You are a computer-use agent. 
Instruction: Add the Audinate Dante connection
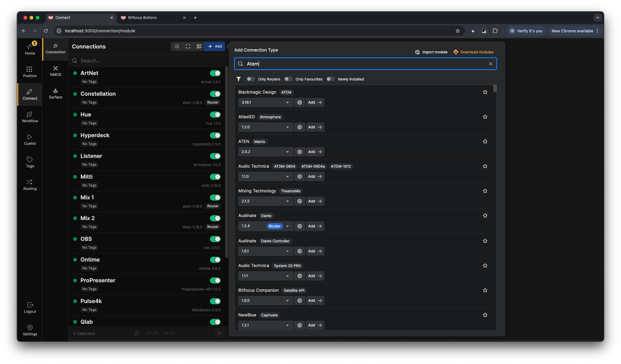[x=315, y=226]
